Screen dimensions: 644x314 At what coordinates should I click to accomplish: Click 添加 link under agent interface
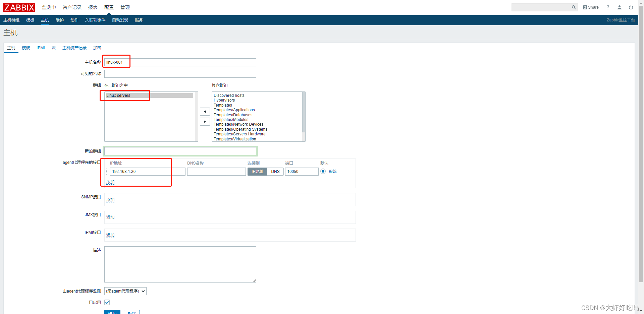coord(110,182)
